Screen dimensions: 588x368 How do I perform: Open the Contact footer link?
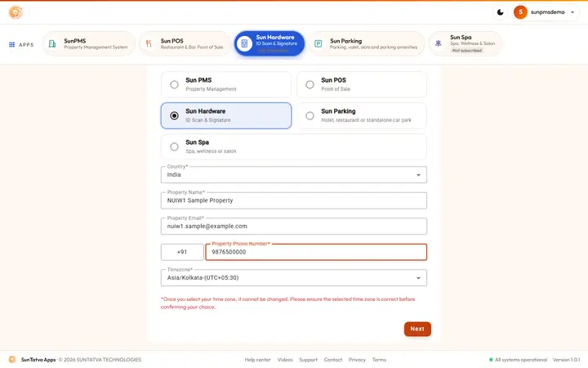click(333, 360)
